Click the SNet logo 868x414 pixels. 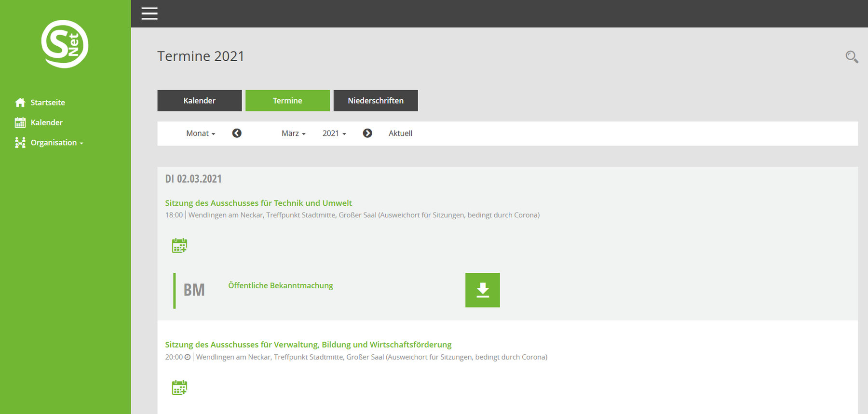point(65,44)
